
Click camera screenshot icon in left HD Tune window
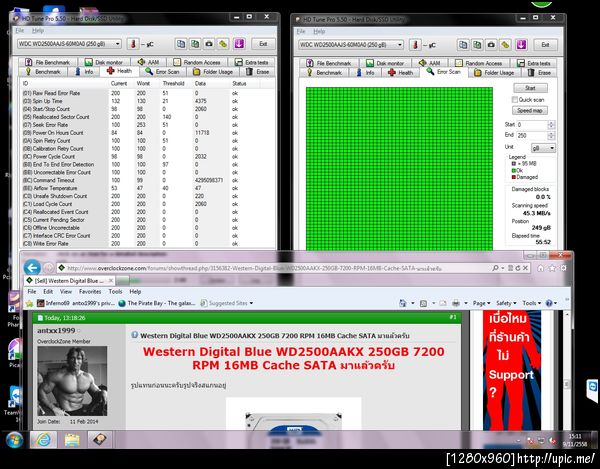coord(209,44)
